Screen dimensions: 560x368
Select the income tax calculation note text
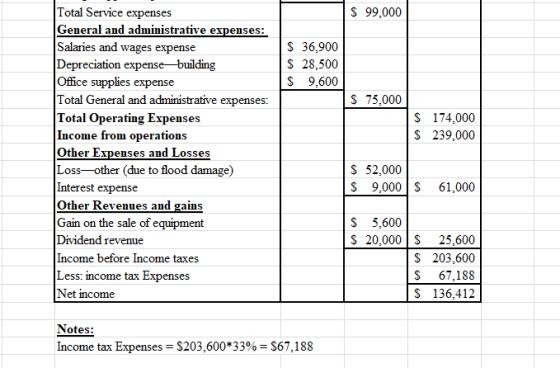point(185,347)
